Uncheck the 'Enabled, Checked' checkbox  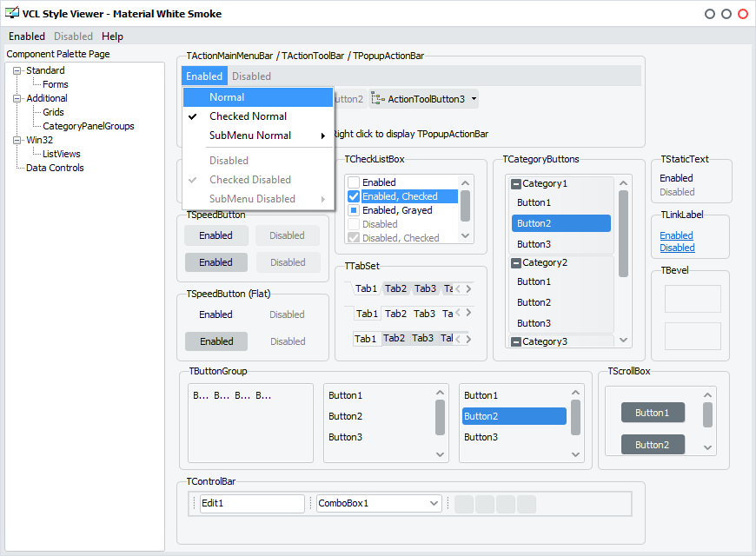pyautogui.click(x=354, y=196)
